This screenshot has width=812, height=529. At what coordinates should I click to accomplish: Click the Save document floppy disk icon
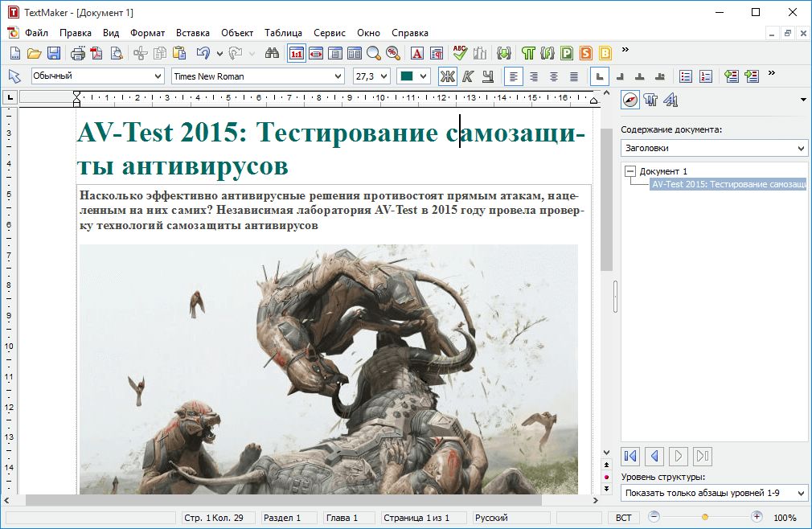(x=54, y=53)
